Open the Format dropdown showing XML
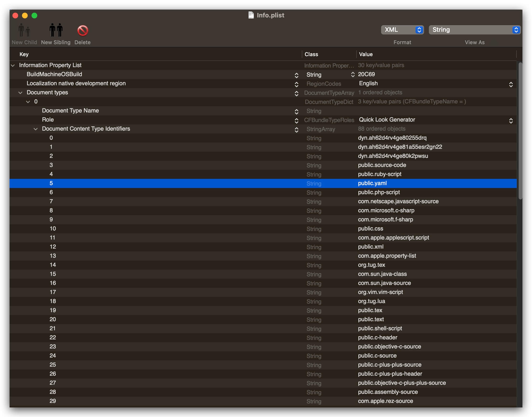Image resolution: width=532 pixels, height=417 pixels. (x=402, y=30)
